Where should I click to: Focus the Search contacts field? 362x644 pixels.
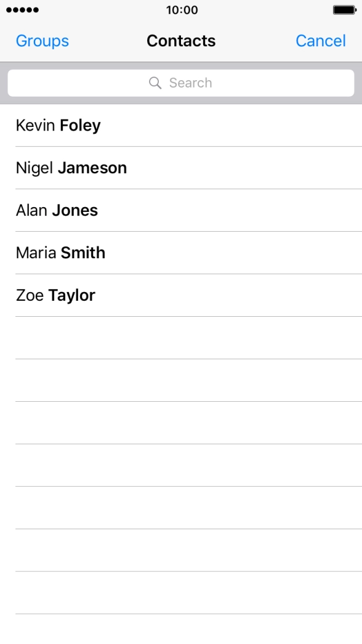[x=181, y=83]
